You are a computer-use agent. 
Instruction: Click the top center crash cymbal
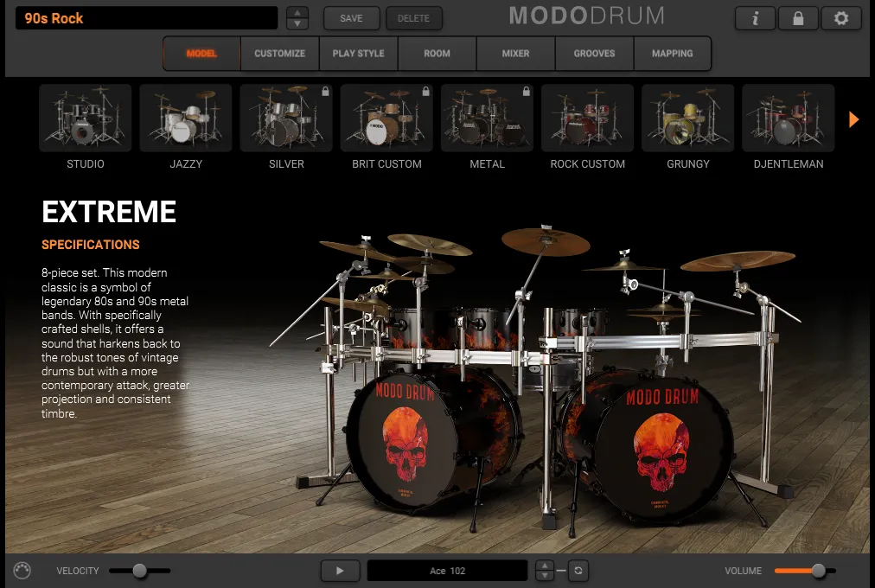point(546,241)
